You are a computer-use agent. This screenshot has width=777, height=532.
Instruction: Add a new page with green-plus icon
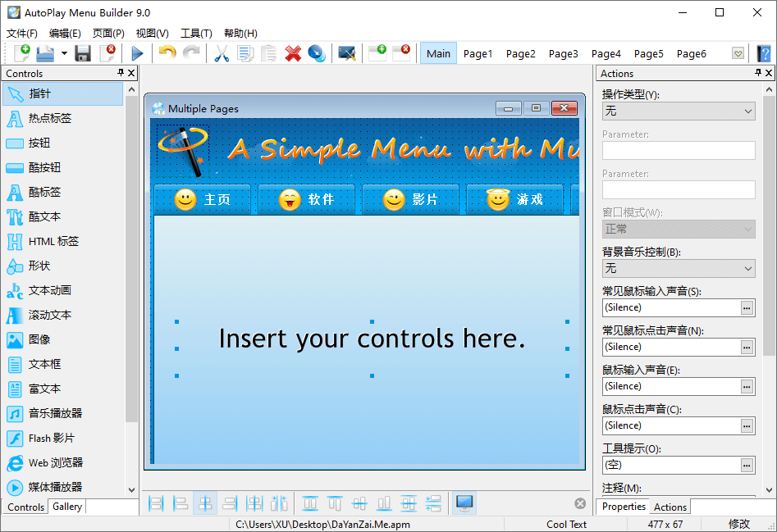point(377,52)
